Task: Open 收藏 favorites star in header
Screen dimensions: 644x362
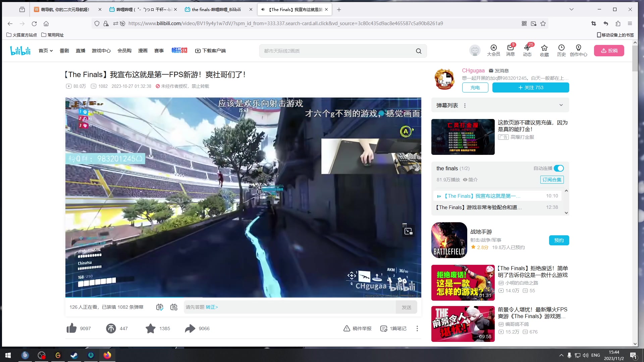Action: 544,51
